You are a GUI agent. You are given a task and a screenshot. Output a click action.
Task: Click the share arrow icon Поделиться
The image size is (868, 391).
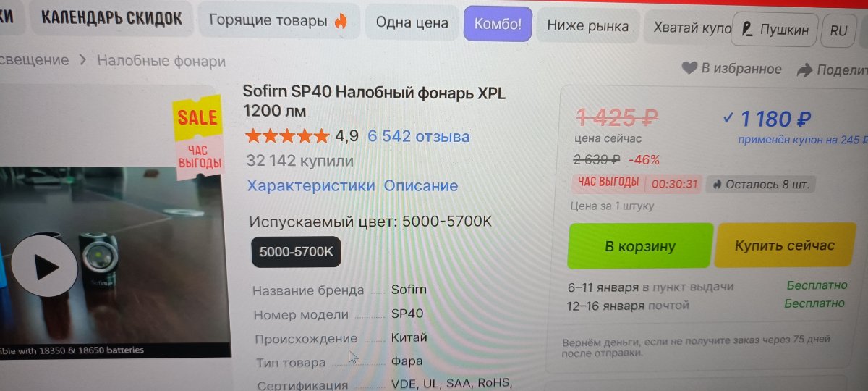click(804, 70)
